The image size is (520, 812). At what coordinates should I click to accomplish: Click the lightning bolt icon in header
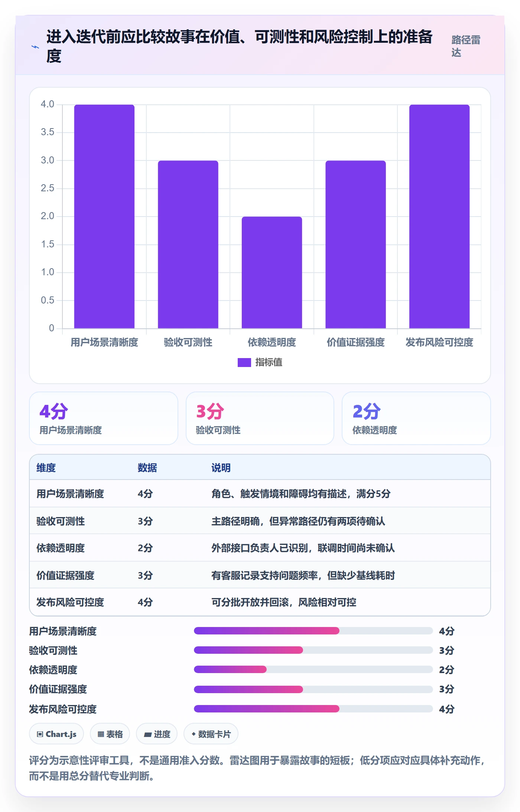[x=35, y=47]
